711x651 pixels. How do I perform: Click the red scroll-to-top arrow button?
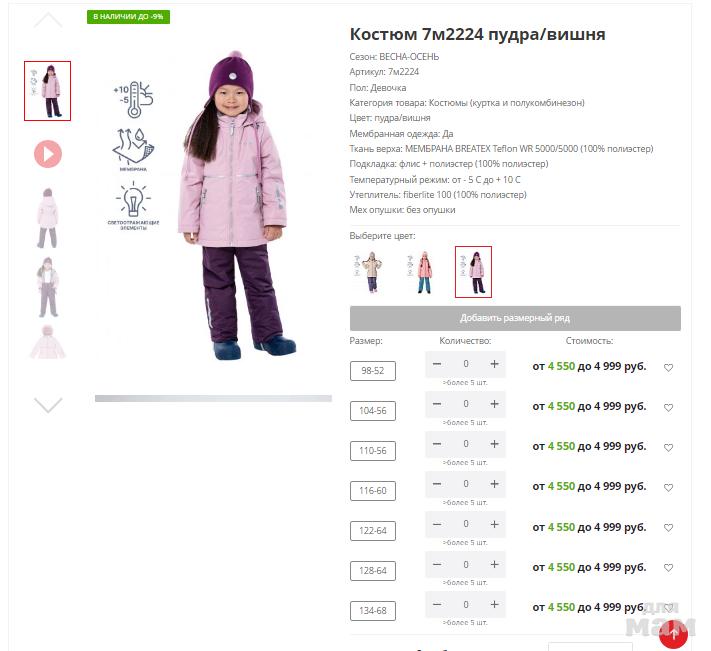point(673,634)
